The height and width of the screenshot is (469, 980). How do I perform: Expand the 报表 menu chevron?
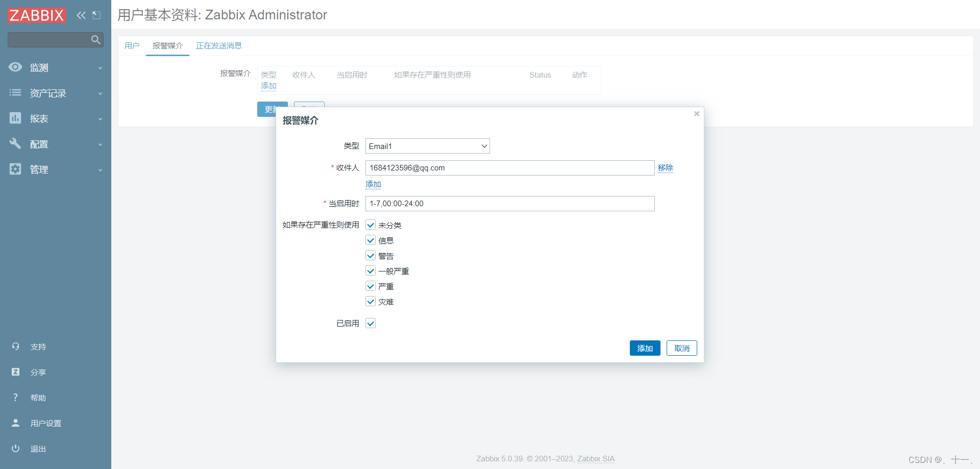pyautogui.click(x=100, y=119)
